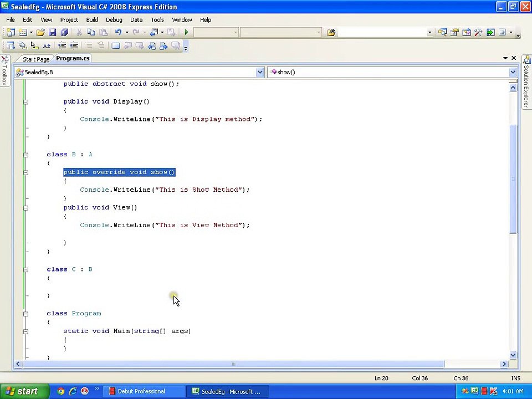The image size is (532, 399).
Task: Open the active files list arrow
Action: coord(505,58)
